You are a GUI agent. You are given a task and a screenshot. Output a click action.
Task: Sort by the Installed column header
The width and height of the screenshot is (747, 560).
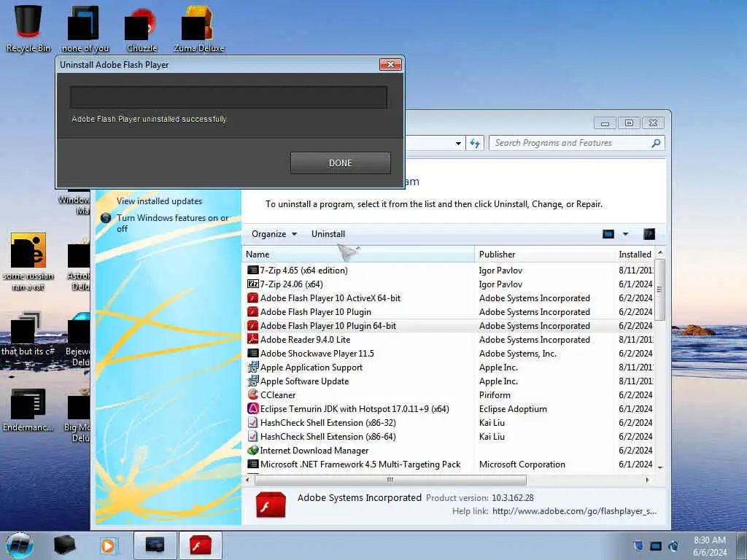point(635,254)
